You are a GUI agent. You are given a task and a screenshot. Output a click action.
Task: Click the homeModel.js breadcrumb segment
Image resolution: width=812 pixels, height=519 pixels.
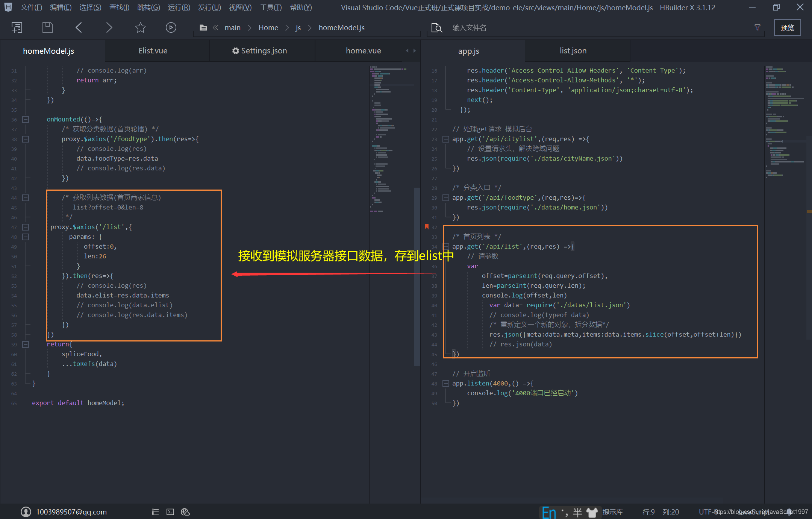342,27
